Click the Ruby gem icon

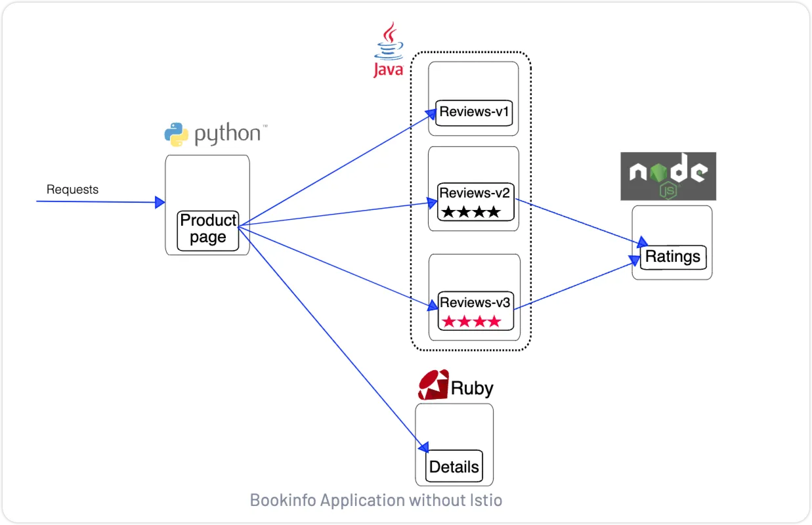(x=433, y=385)
